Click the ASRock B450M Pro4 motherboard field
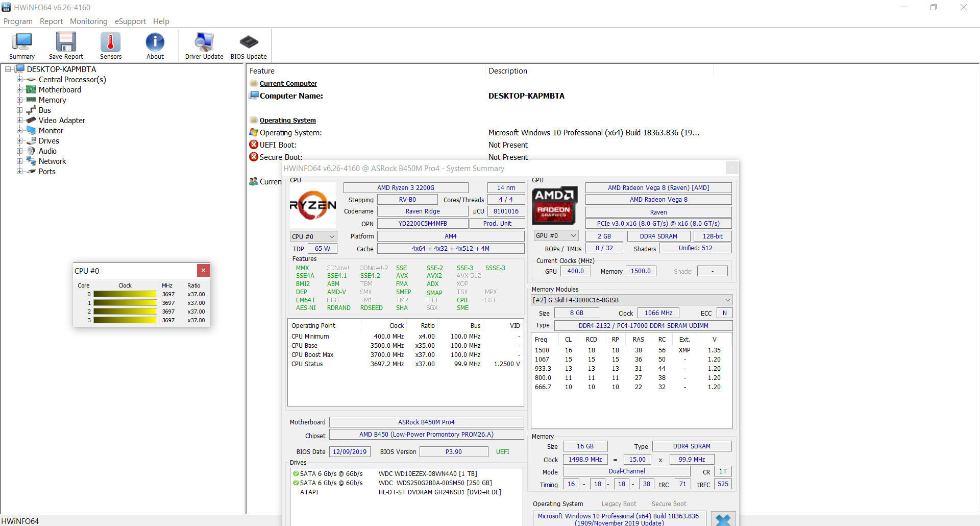The height and width of the screenshot is (526, 980). (426, 422)
